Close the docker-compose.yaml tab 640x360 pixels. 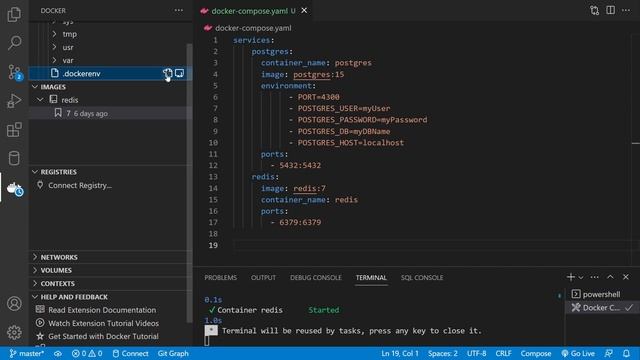pos(304,11)
